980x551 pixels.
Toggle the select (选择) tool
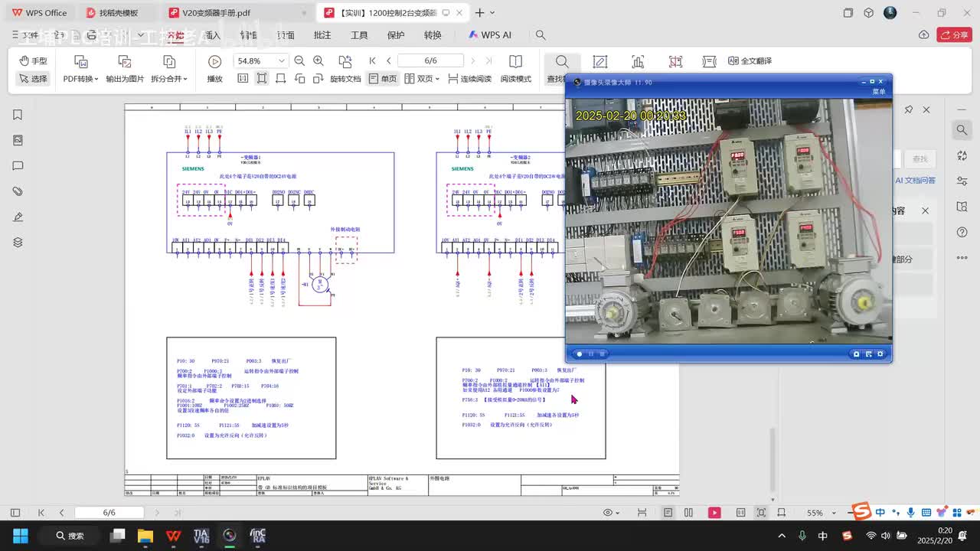(33, 79)
